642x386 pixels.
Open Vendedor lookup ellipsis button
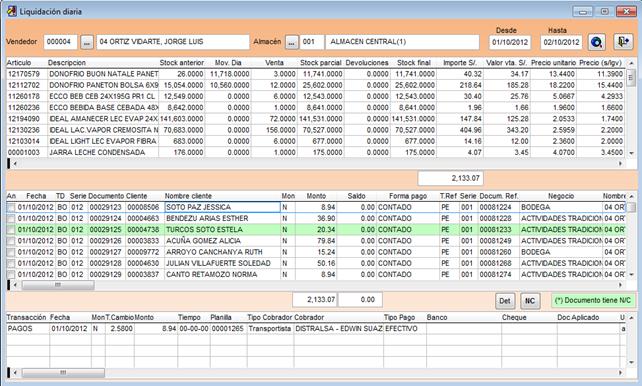pos(86,42)
